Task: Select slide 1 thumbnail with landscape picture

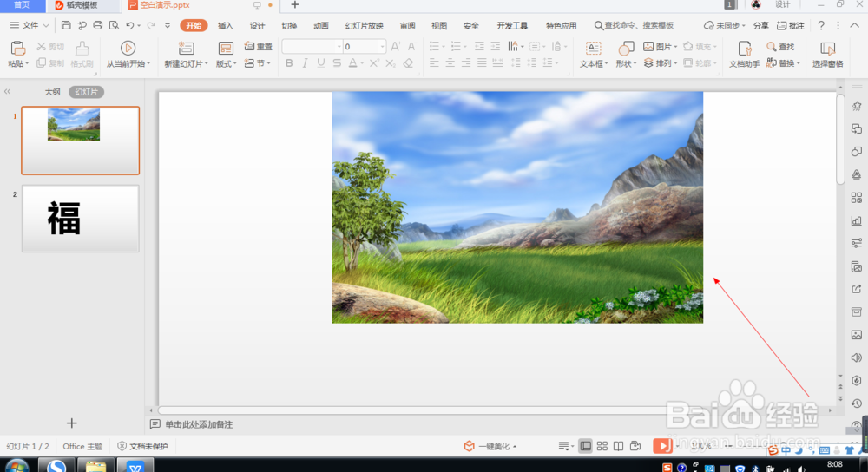Action: click(x=80, y=141)
